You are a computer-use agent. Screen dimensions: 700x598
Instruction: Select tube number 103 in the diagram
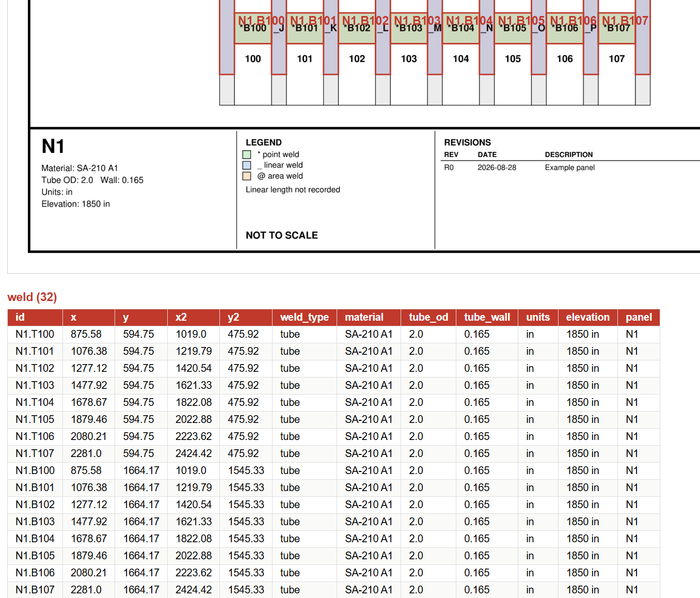point(409,59)
